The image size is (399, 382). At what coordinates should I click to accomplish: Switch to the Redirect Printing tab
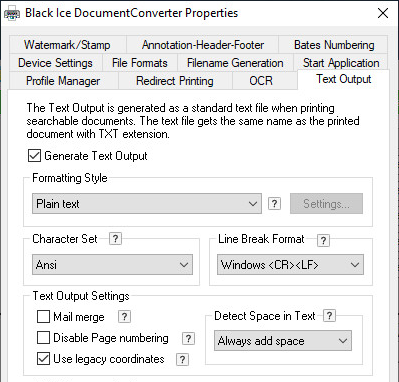click(175, 81)
